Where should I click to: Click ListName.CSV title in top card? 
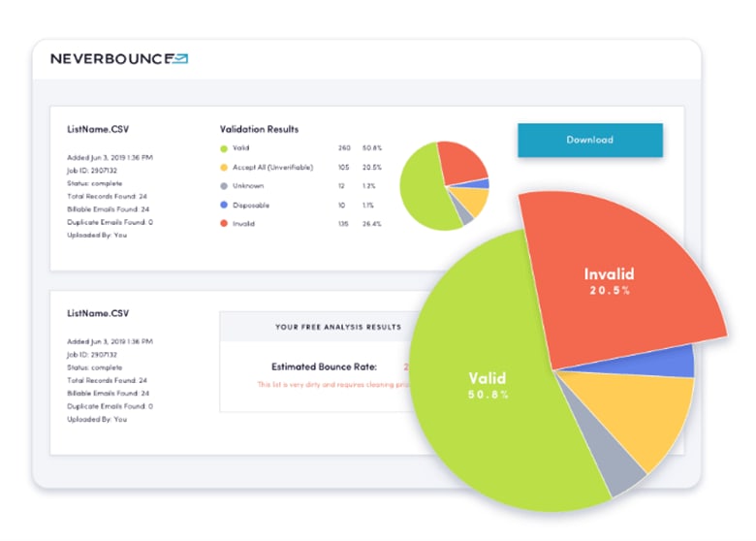click(x=98, y=129)
